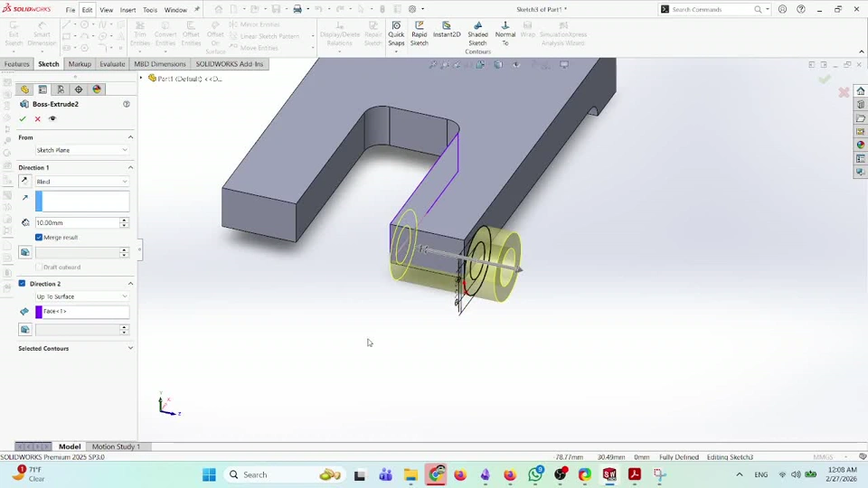This screenshot has width=868, height=488.
Task: Expand the Selected Contours section
Action: 130,348
